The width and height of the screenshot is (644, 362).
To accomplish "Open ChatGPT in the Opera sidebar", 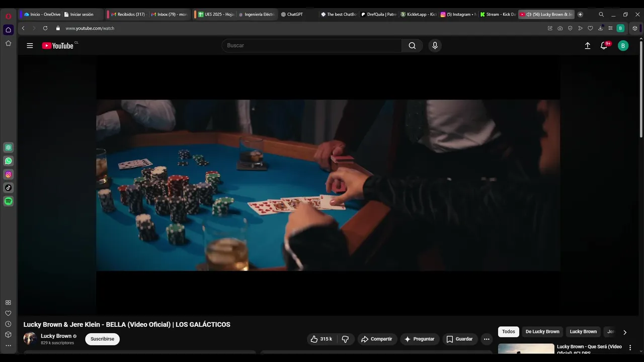I will pyautogui.click(x=8, y=147).
